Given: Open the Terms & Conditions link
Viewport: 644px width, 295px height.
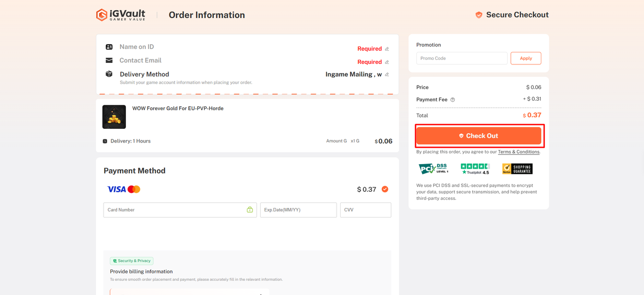Looking at the screenshot, I should (519, 152).
